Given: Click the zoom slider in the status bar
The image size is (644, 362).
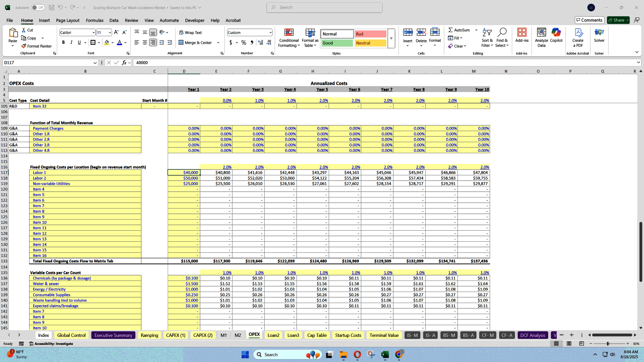Looking at the screenshot, I should click(608, 344).
